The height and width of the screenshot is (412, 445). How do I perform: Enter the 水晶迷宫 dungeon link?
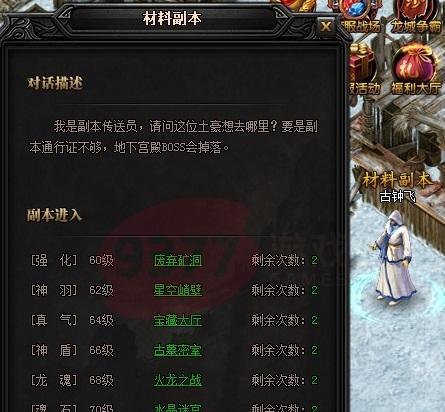point(178,407)
